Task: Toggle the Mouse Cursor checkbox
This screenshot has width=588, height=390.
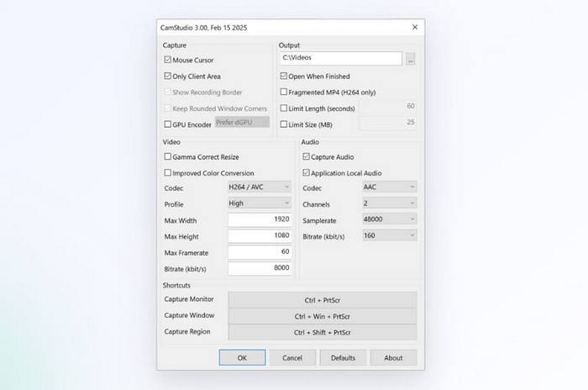Action: pyautogui.click(x=168, y=61)
